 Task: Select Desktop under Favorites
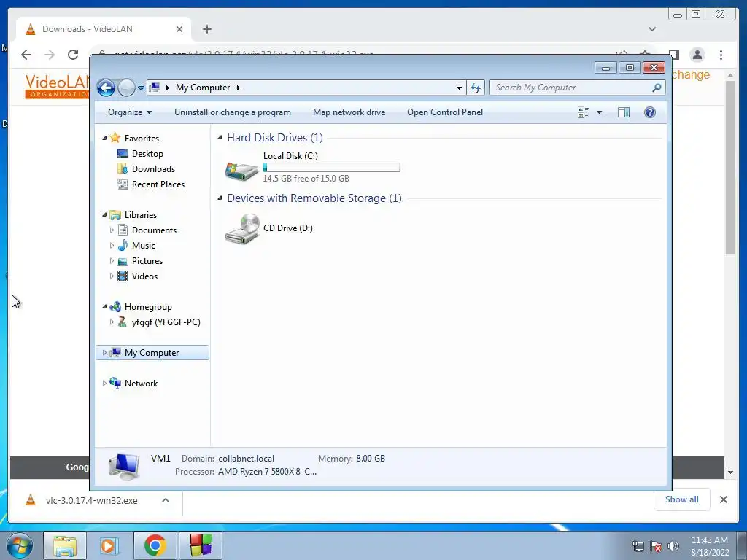coord(147,154)
